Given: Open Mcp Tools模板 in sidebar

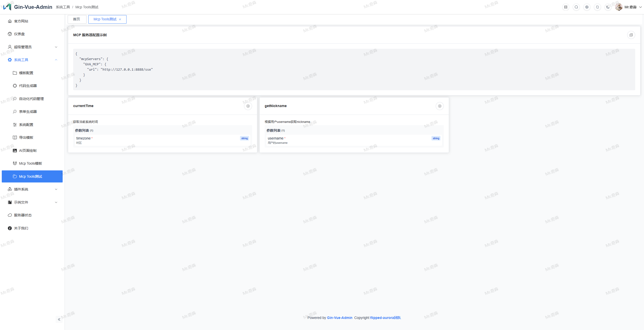Looking at the screenshot, I should pos(30,163).
